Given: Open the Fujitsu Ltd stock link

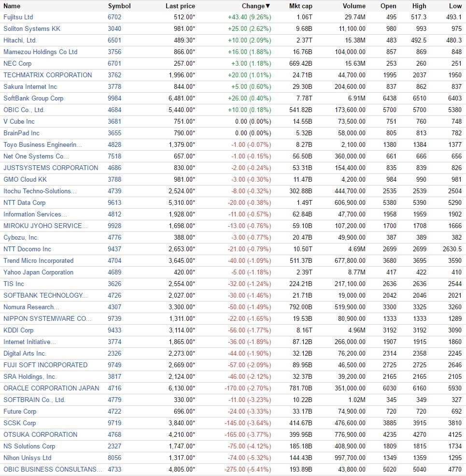Looking at the screenshot, I should click(18, 17).
